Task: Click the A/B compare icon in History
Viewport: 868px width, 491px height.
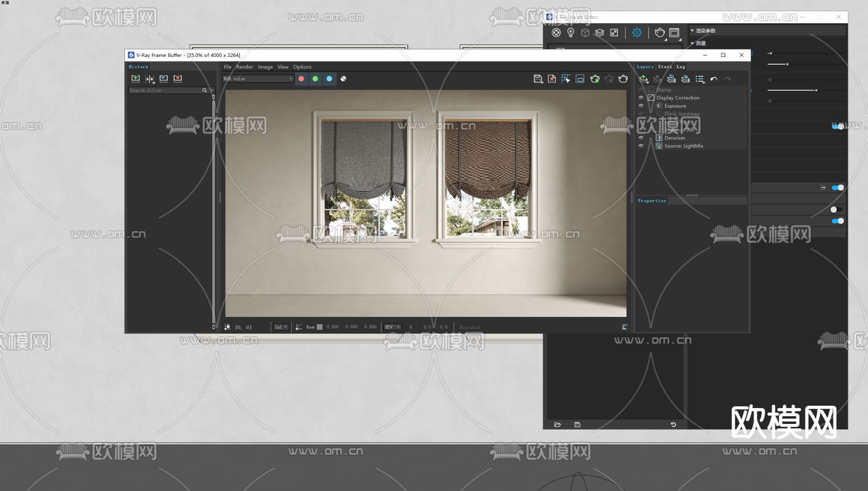Action: tap(149, 79)
